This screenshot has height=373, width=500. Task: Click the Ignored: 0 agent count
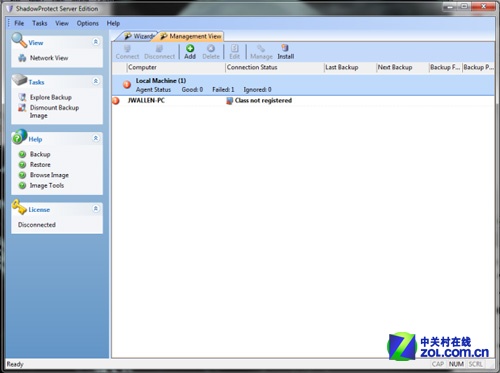click(257, 90)
